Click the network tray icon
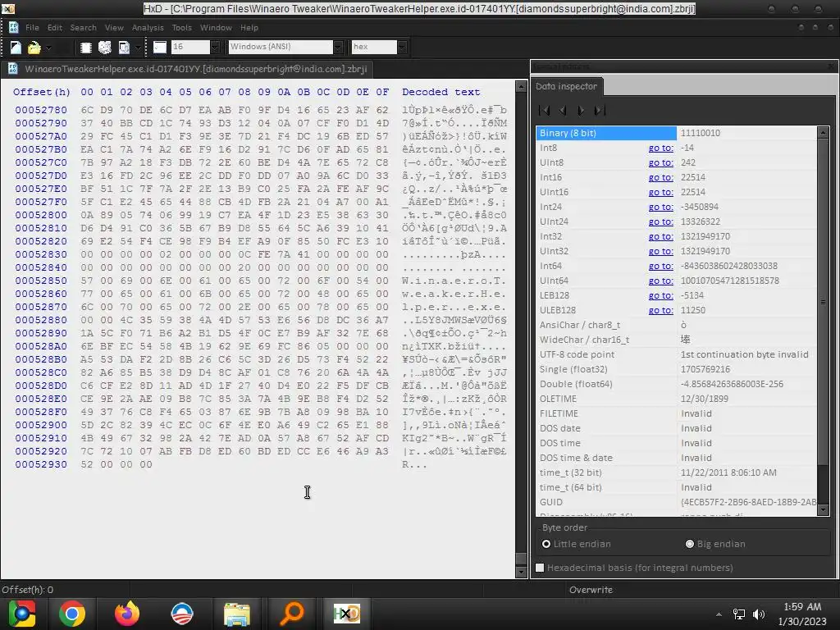840x630 pixels. coord(739,614)
